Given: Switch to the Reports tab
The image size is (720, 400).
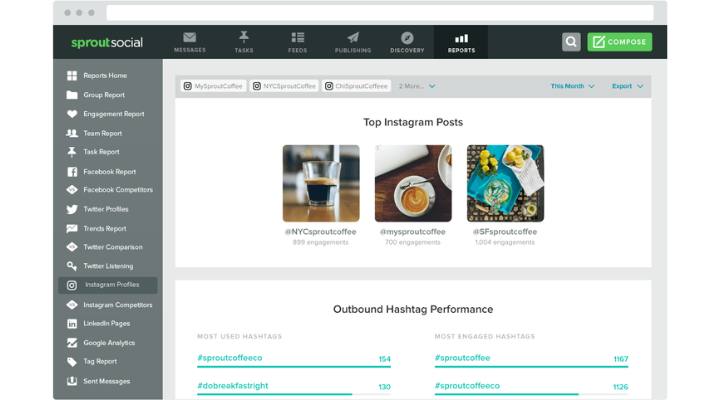Looking at the screenshot, I should (461, 41).
